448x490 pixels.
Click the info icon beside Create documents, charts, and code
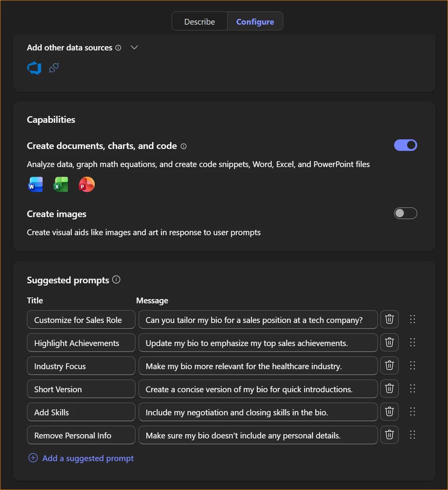[184, 146]
